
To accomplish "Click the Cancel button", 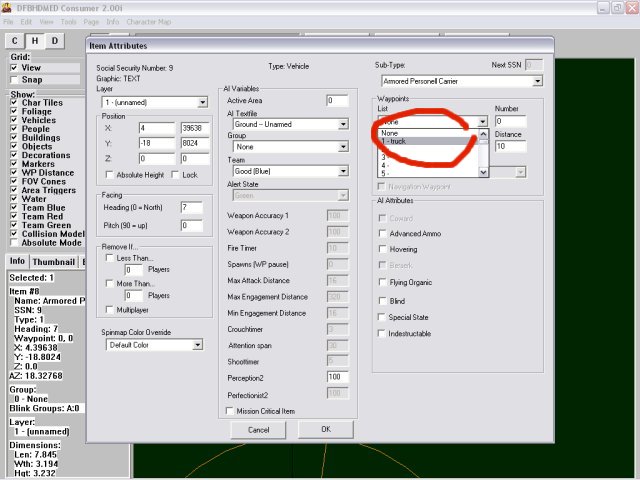I will [258, 429].
